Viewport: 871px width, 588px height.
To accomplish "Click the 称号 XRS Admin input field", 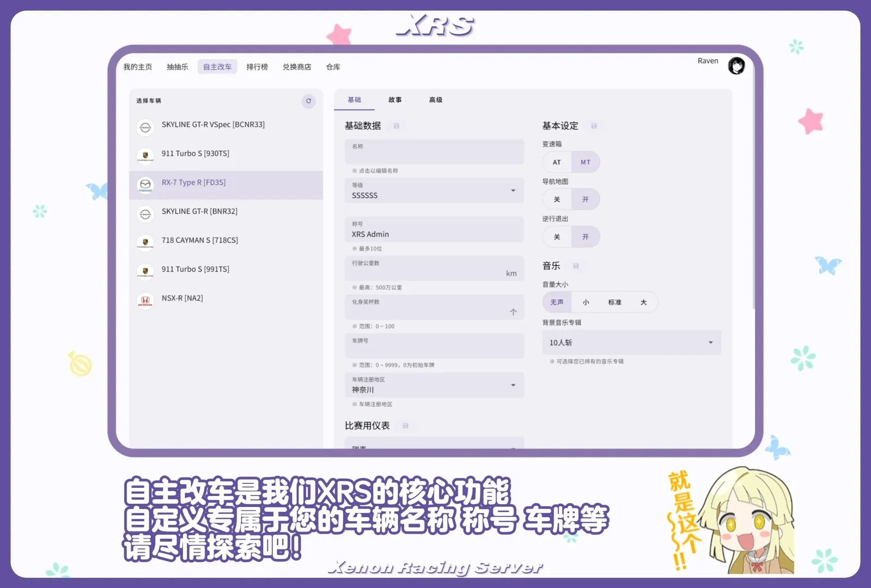I will 434,230.
